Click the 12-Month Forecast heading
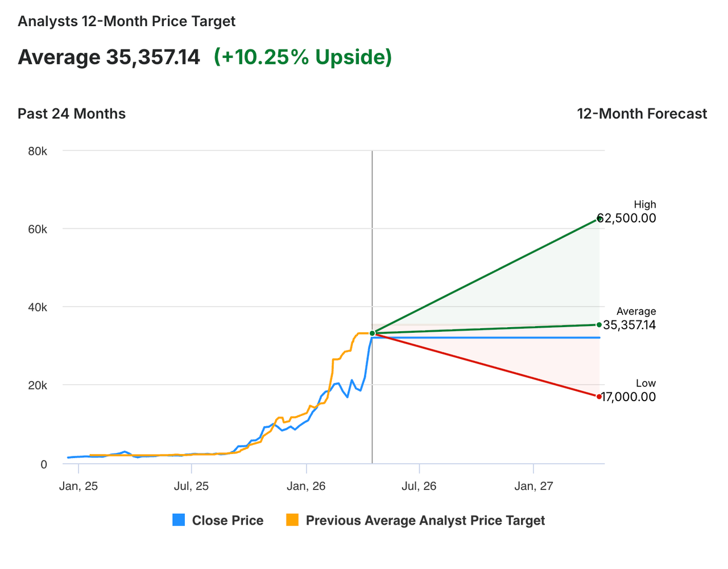This screenshot has height=569, width=728. point(642,114)
